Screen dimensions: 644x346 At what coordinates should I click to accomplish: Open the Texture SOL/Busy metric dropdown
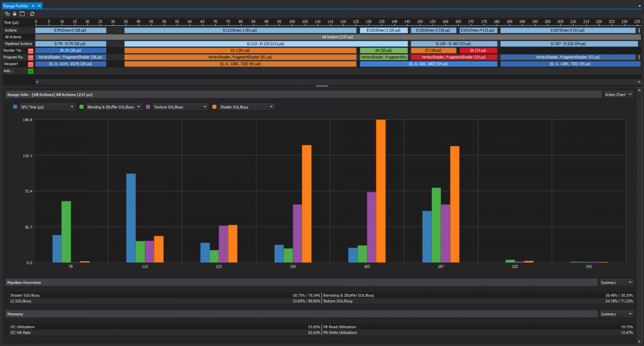coord(180,107)
